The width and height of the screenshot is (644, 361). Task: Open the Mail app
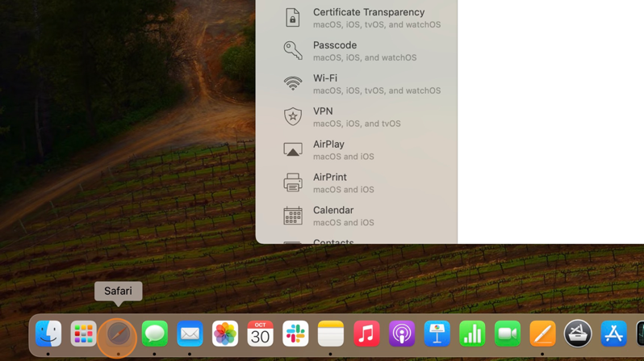pos(190,334)
